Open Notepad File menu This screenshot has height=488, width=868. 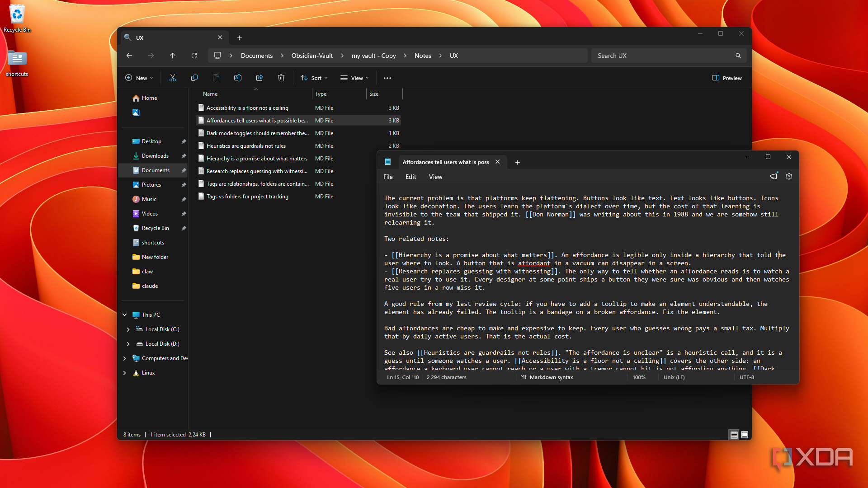(x=388, y=177)
